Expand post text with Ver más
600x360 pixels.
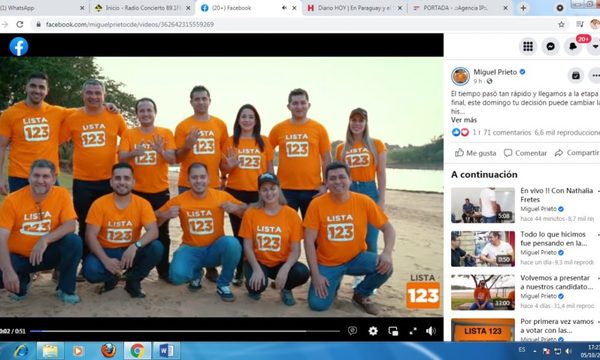point(463,120)
